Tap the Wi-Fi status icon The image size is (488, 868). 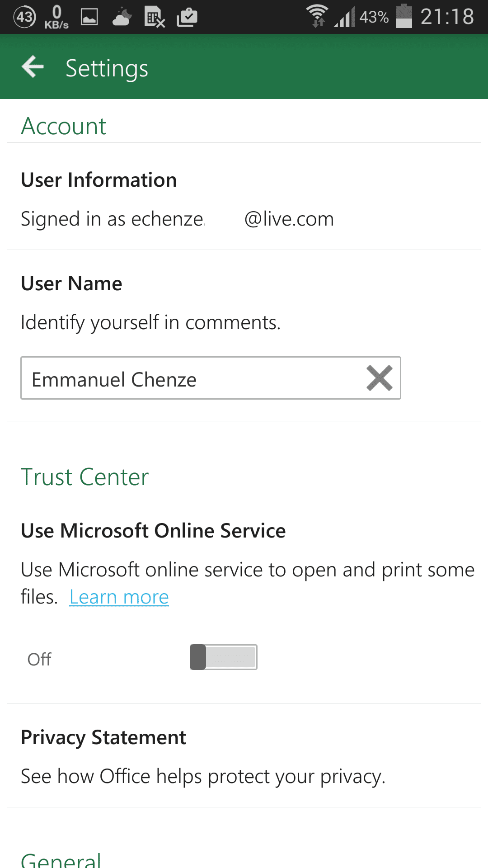(x=317, y=16)
